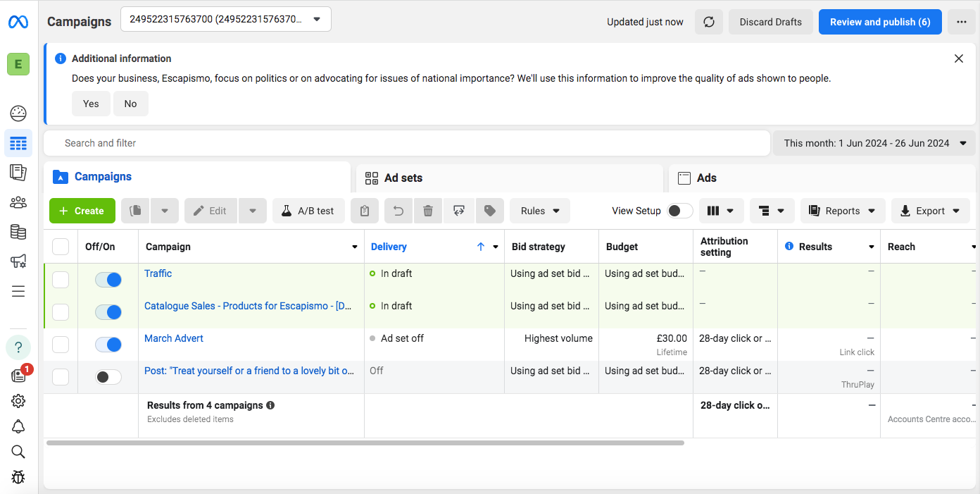Click the discard drafts arrows icon

[x=459, y=211]
